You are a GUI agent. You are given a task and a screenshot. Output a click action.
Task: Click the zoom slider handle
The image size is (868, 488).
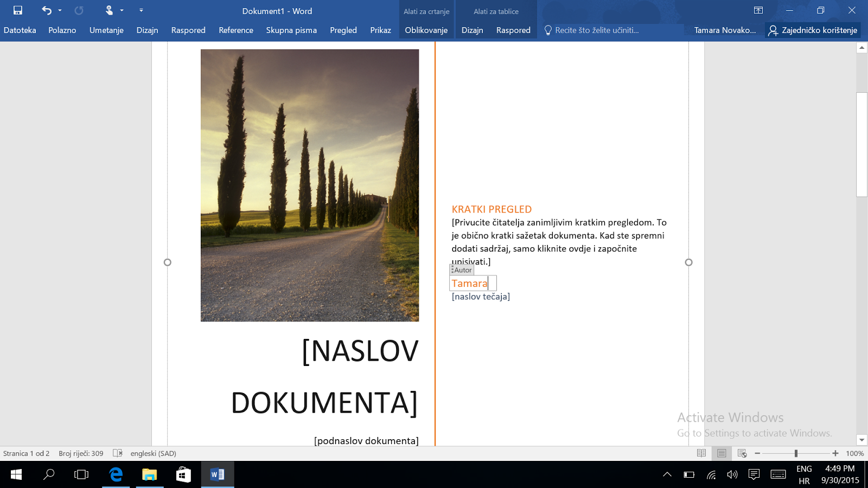click(x=796, y=453)
